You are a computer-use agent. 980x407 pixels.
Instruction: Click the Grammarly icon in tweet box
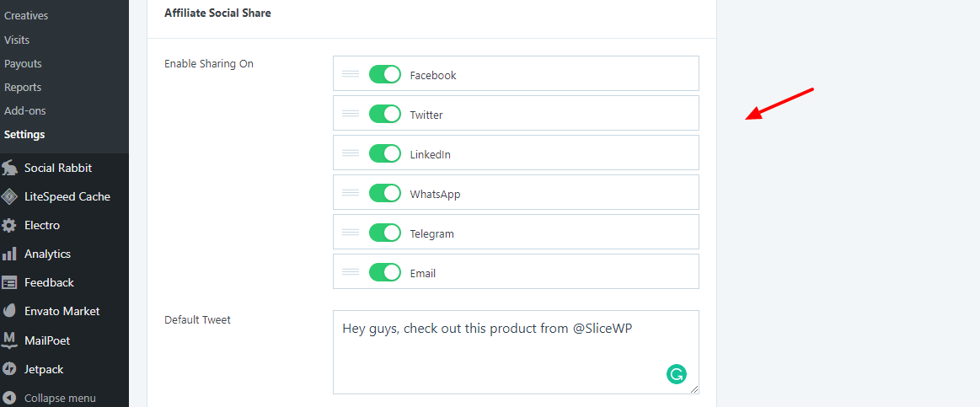(x=676, y=374)
